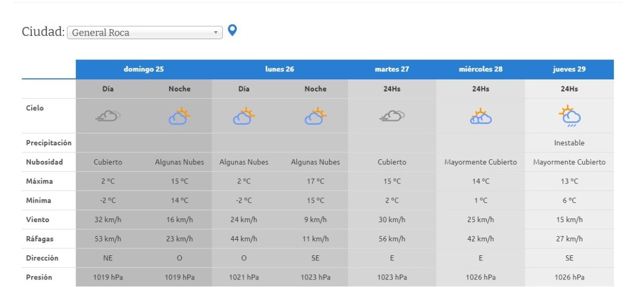Click the domingo 25 Día cloudy wind icon
Image resolution: width=644 pixels, height=287 pixels.
coord(108,115)
